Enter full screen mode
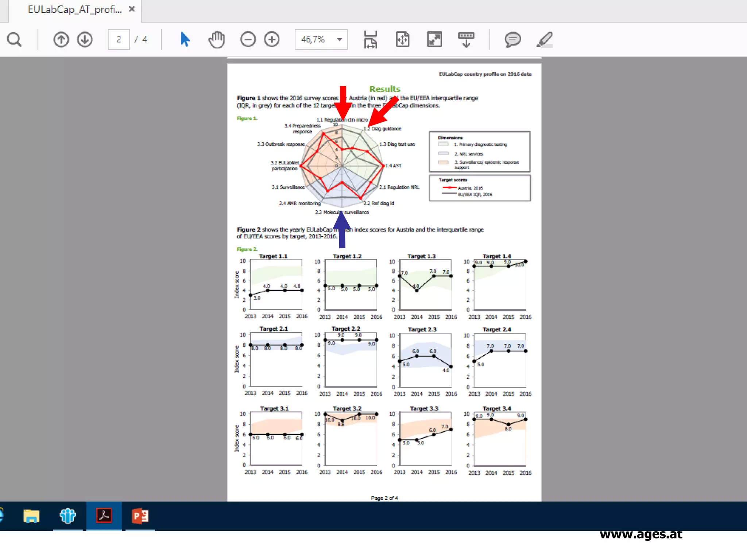Image resolution: width=747 pixels, height=560 pixels. tap(434, 39)
